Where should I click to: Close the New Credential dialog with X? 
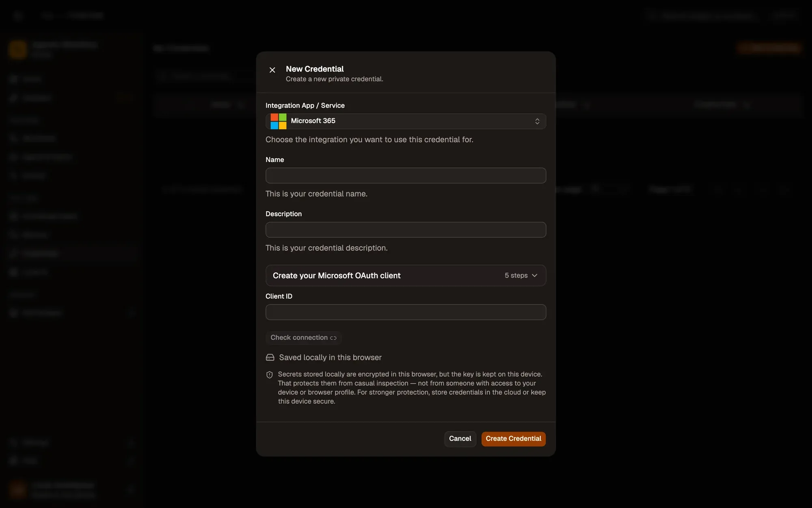click(x=272, y=70)
